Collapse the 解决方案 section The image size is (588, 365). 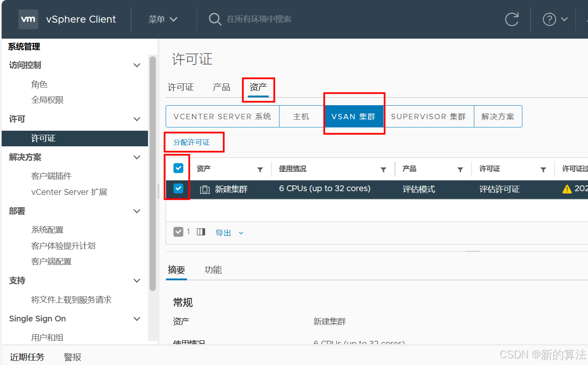click(x=137, y=157)
